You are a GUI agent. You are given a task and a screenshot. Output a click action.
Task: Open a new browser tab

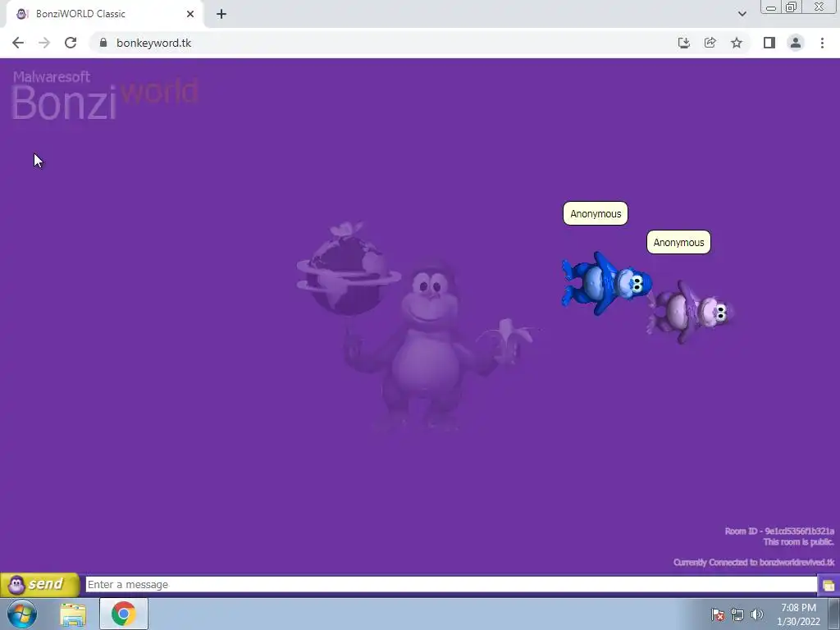tap(221, 14)
